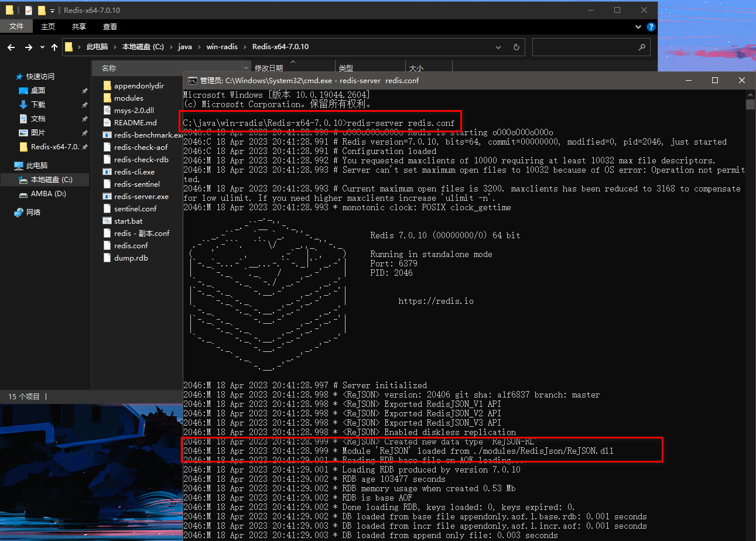Click the properties icon in Explorer title bar
The image size is (756, 541).
[x=29, y=10]
